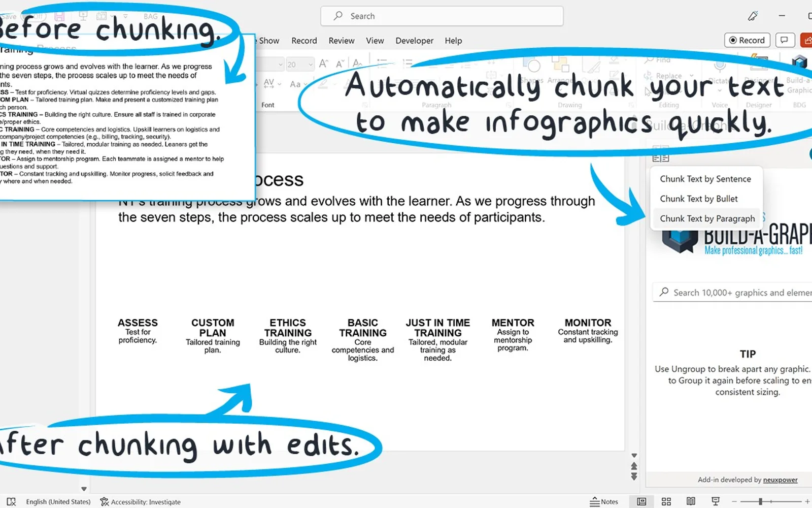Click the CUSTOM PLAN text block
The image size is (812, 508).
point(213,336)
